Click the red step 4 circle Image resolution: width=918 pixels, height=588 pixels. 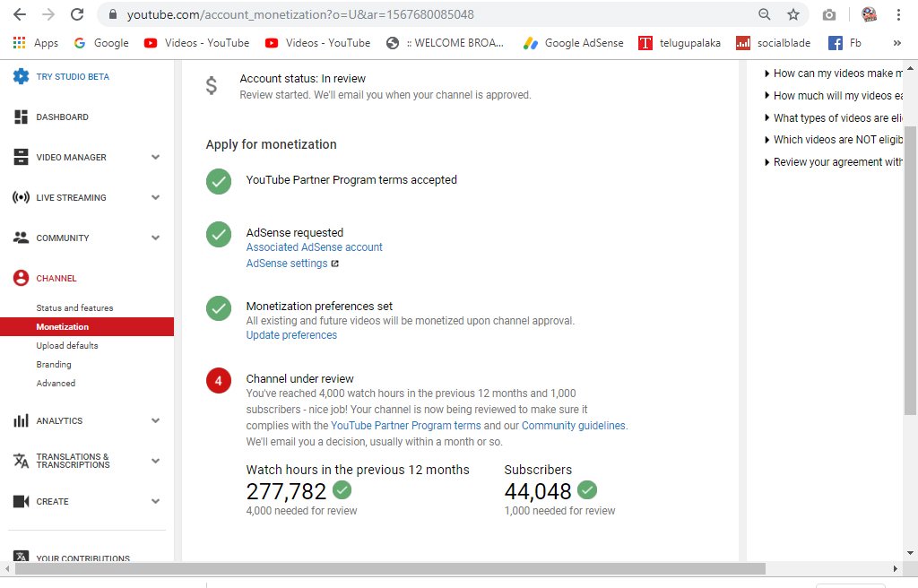[x=219, y=381]
